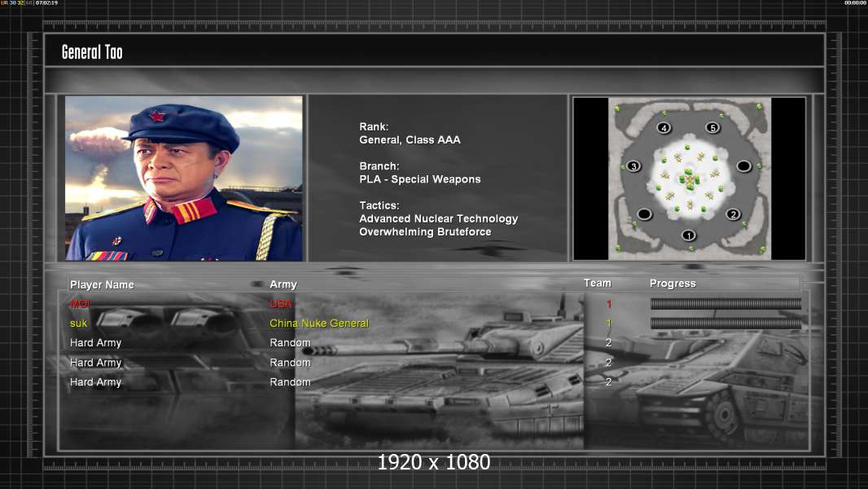
Task: Click player name MOI
Action: (81, 304)
